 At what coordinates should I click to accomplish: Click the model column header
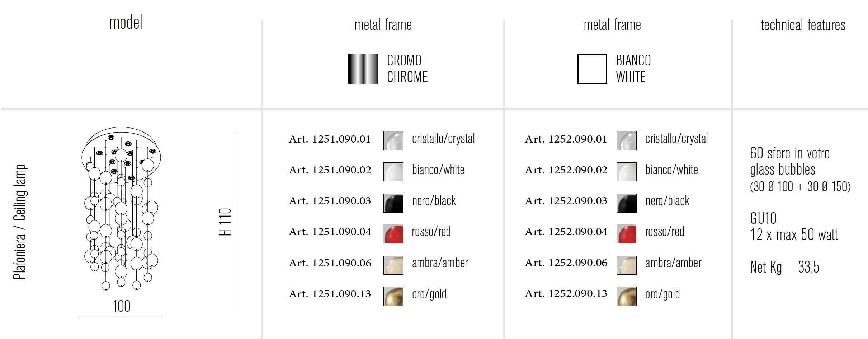126,23
